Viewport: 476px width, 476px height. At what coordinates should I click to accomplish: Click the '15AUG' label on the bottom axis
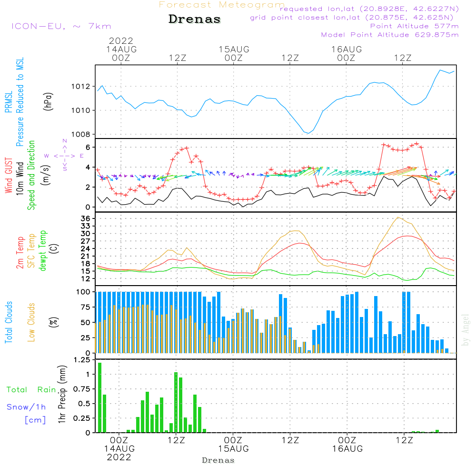(x=233, y=449)
